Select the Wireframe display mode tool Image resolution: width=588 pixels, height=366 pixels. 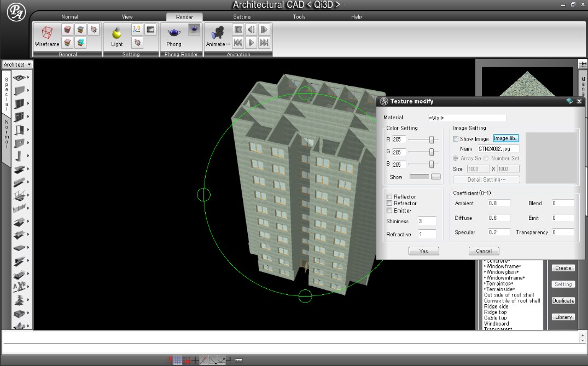click(x=46, y=33)
